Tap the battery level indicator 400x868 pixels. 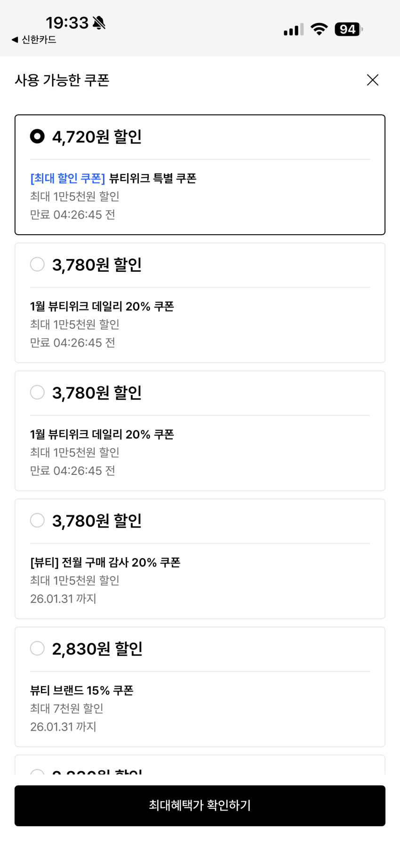[x=348, y=29]
